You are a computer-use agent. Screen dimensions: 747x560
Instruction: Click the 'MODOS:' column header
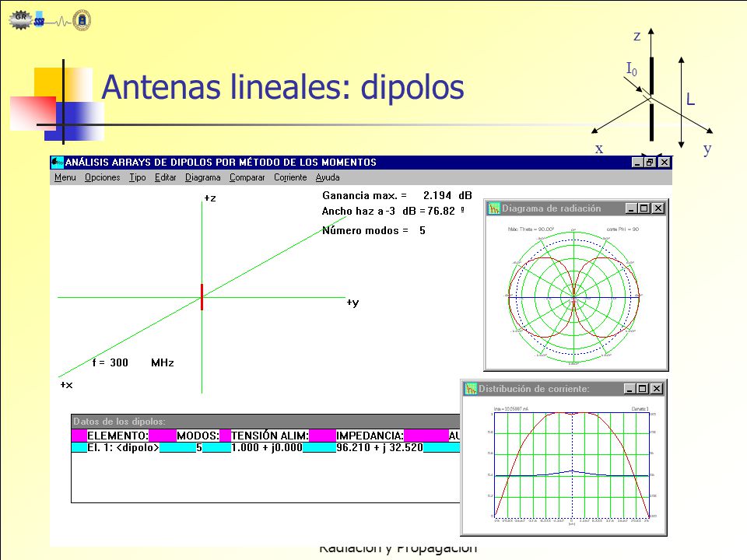pyautogui.click(x=198, y=436)
